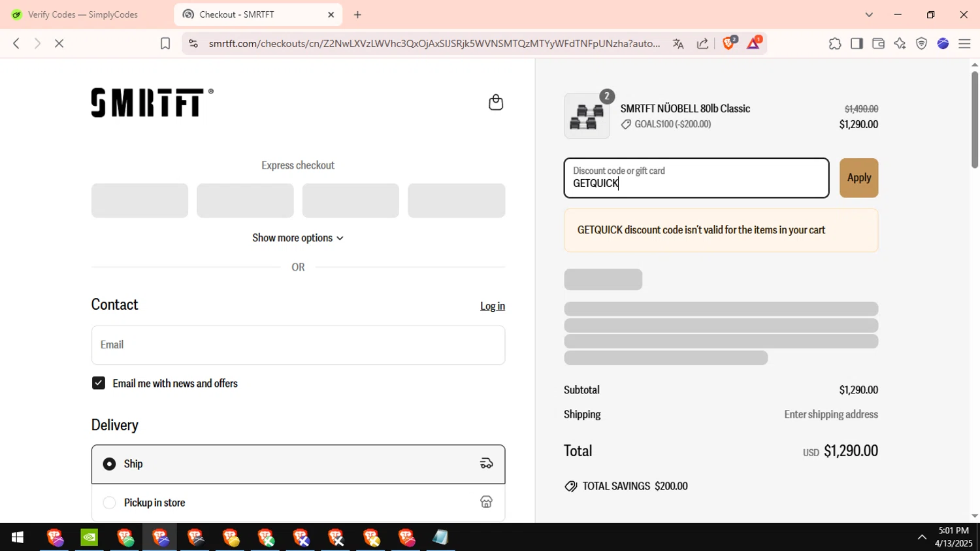Click the page vertical scrollbar thumb
Viewport: 980px width, 551px height.
[x=975, y=120]
